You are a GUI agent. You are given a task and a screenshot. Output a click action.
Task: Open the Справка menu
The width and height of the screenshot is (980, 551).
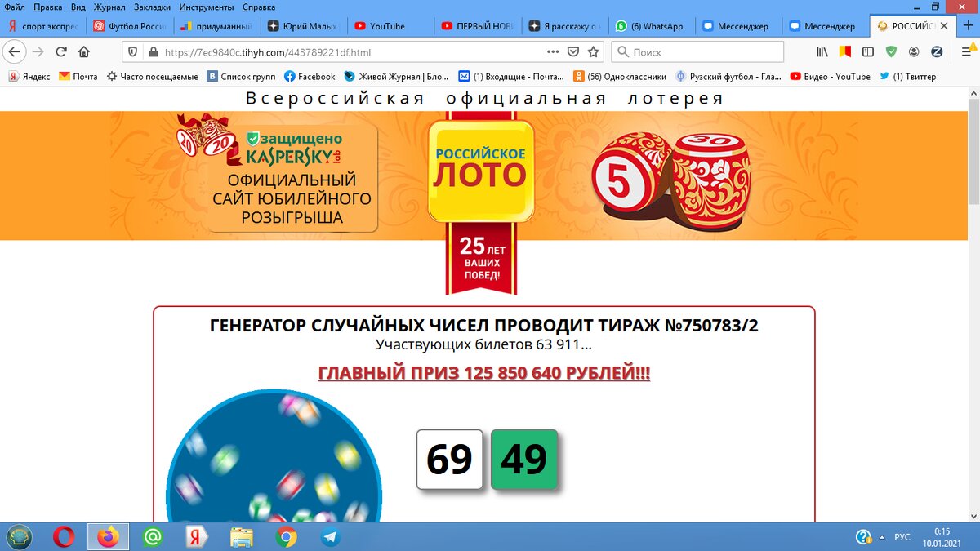[259, 7]
